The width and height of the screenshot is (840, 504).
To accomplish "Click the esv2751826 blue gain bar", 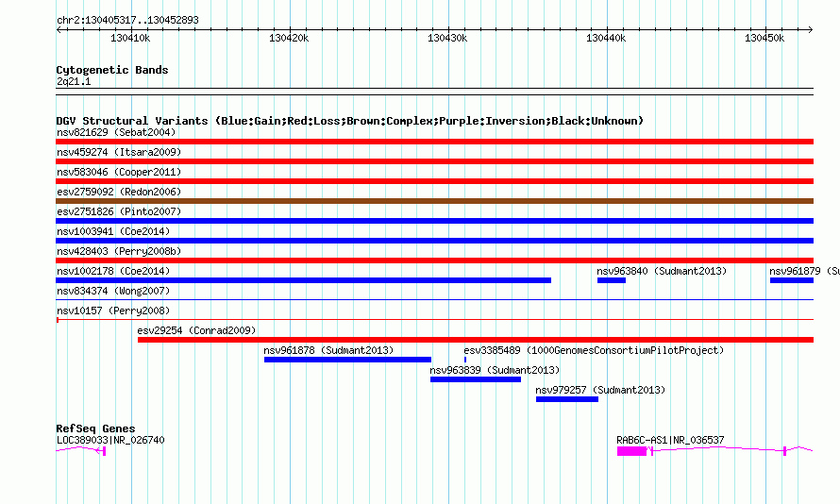I will (x=434, y=221).
